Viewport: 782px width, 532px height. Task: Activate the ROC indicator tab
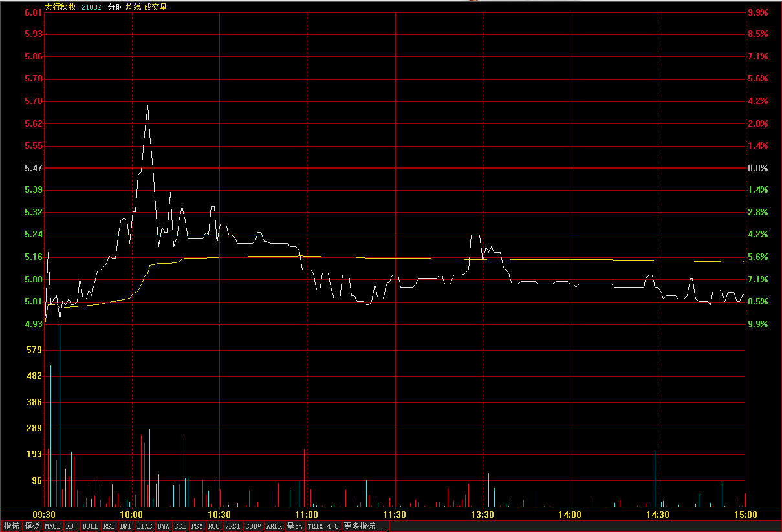click(213, 527)
